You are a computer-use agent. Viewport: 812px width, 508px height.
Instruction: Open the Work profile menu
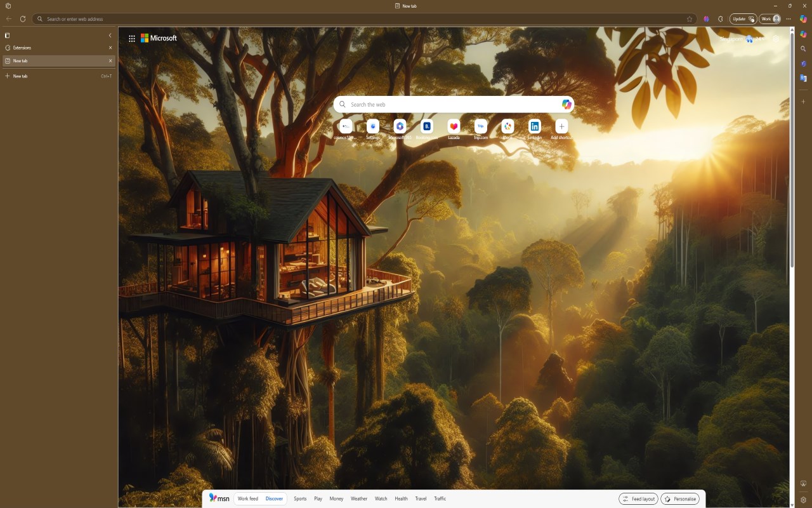[x=770, y=19]
